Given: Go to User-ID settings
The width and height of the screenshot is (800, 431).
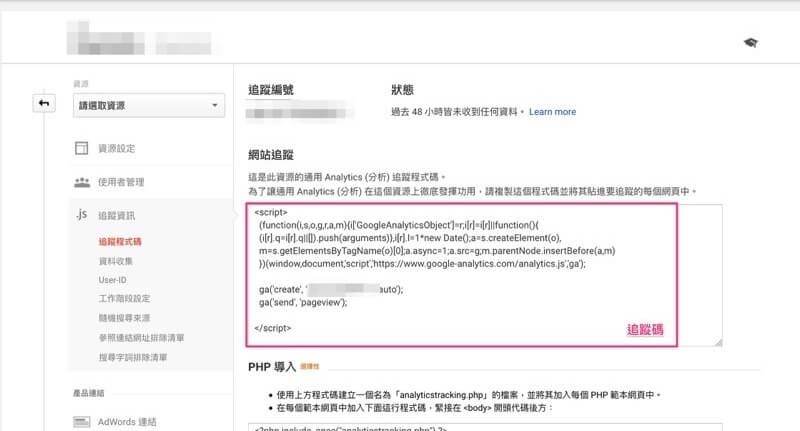Looking at the screenshot, I should tap(112, 279).
